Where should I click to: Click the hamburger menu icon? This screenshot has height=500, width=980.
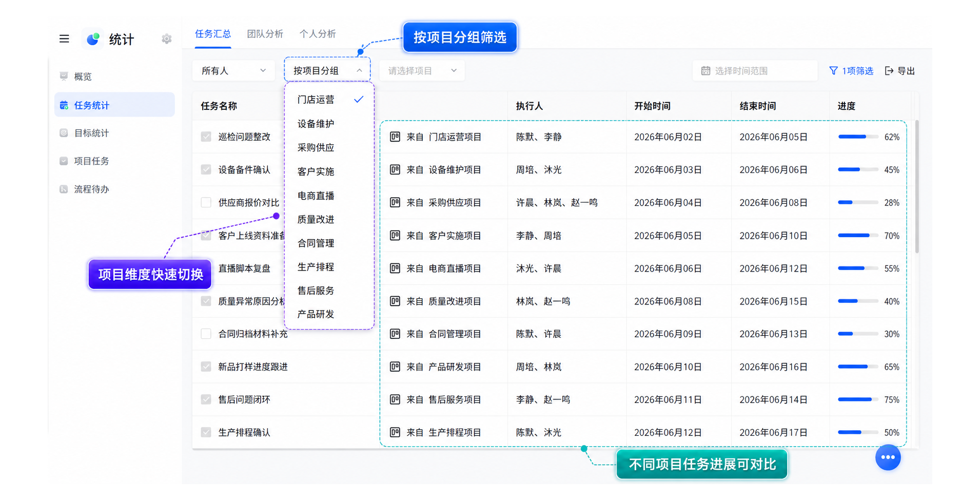click(x=64, y=39)
